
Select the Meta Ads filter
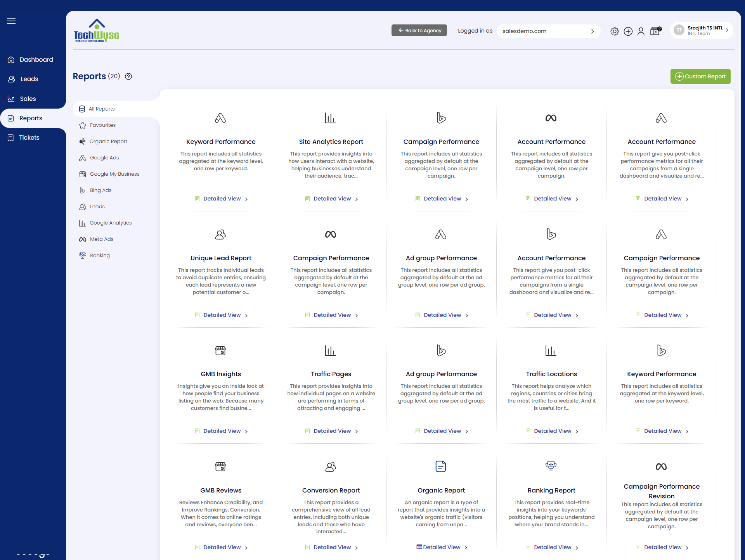(x=96, y=239)
